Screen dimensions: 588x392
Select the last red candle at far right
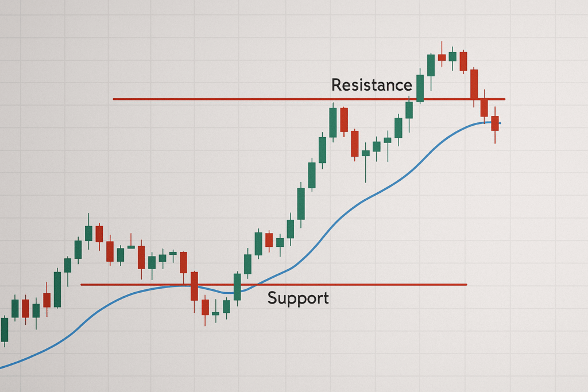495,123
